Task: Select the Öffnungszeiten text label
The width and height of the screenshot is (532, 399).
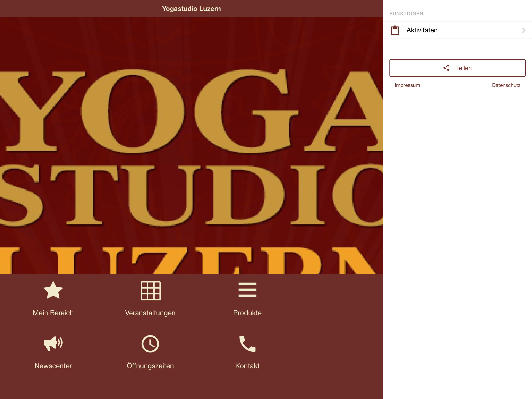Action: pos(150,365)
